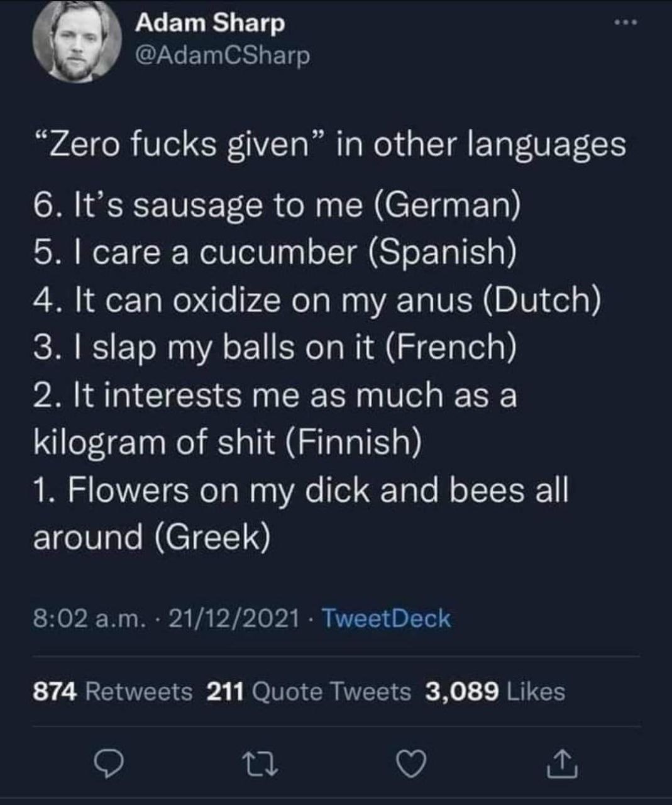Open the Adam Sharp display name link

pos(211,23)
